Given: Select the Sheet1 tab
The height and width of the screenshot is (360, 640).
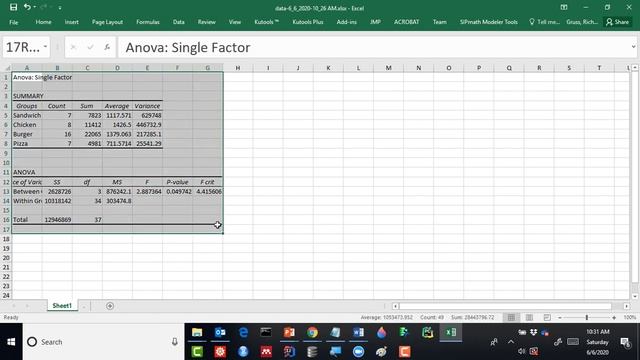Looking at the screenshot, I should [x=62, y=305].
